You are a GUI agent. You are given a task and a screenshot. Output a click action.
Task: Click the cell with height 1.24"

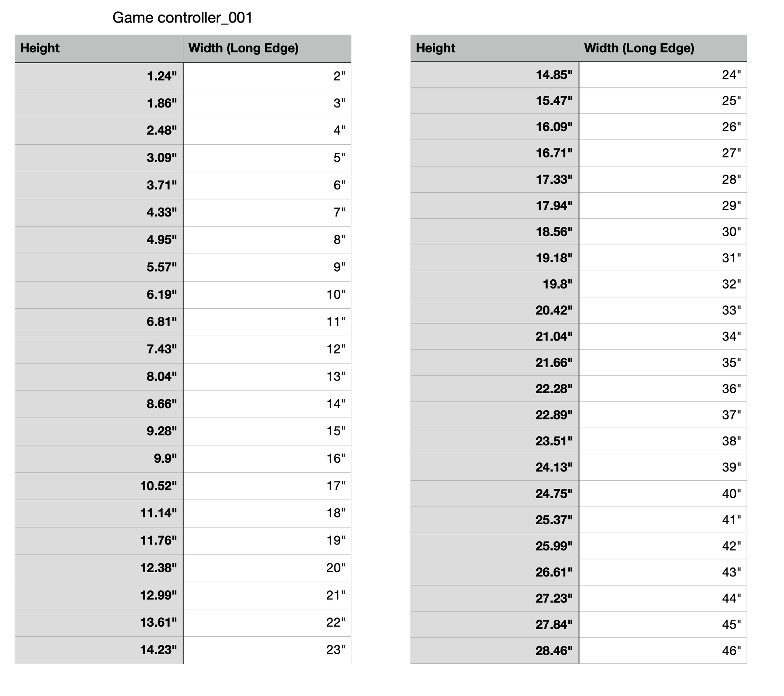point(99,76)
